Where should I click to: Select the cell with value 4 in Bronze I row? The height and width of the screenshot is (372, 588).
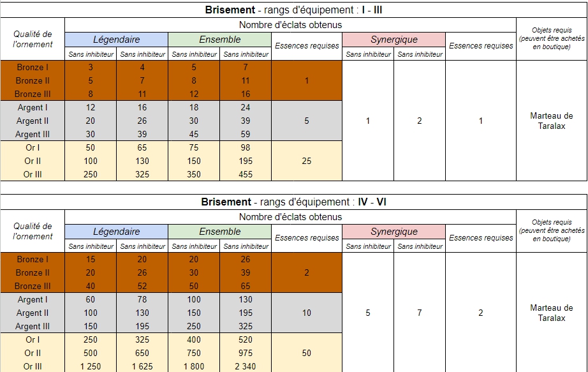[x=142, y=67]
